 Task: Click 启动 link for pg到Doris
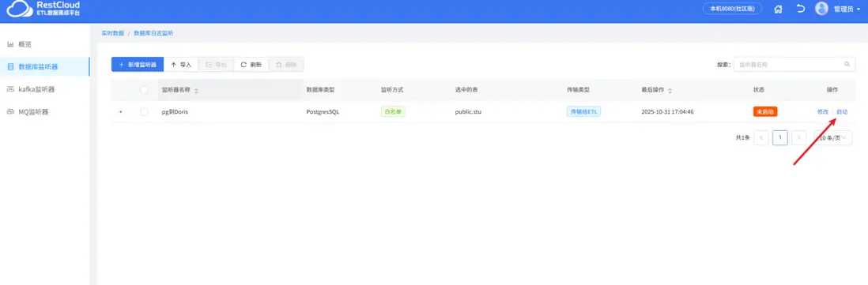click(x=841, y=111)
